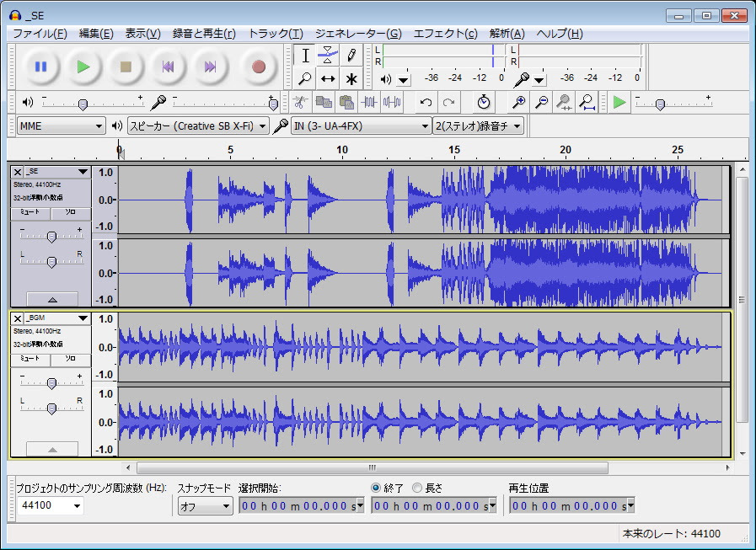Close the _BGM track with X

tap(18, 318)
